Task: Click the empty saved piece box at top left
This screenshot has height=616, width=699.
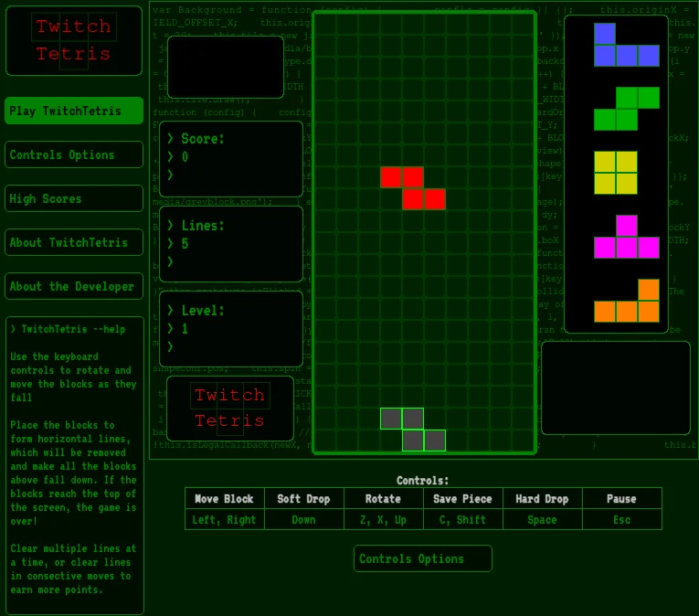Action: pos(226,68)
